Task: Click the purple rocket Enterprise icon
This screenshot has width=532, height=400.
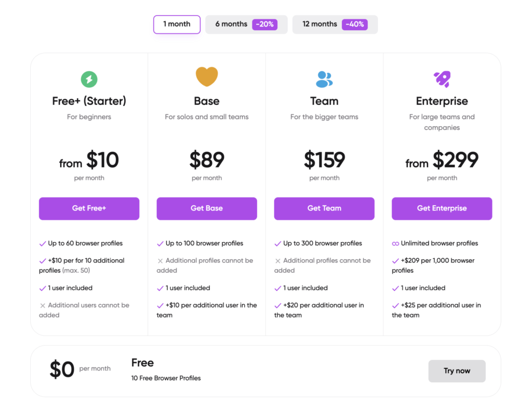Action: [442, 79]
